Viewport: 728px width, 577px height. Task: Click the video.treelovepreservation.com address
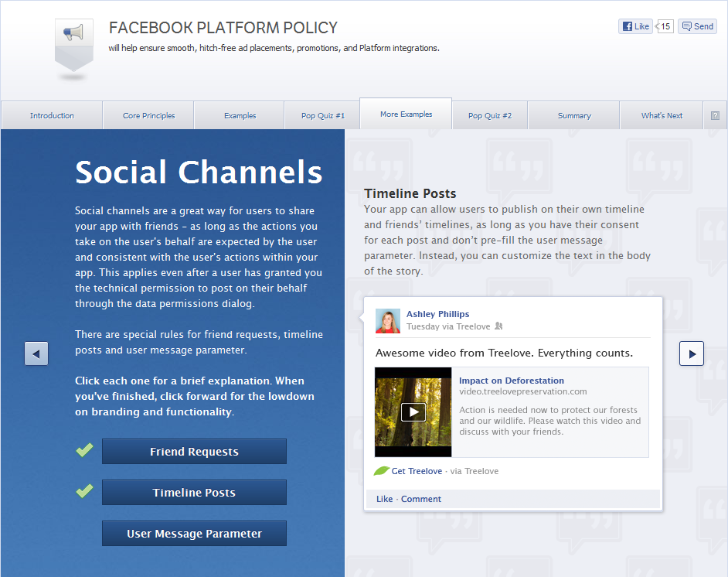[x=522, y=391]
